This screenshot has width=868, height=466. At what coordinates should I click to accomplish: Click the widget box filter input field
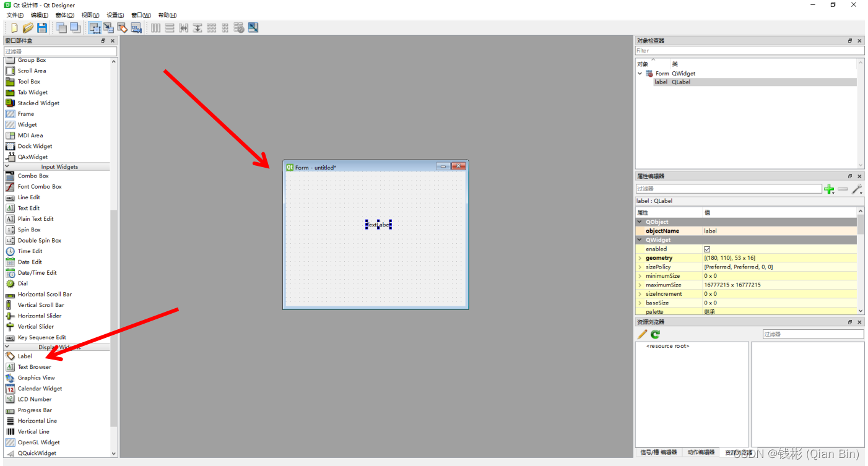pos(61,51)
